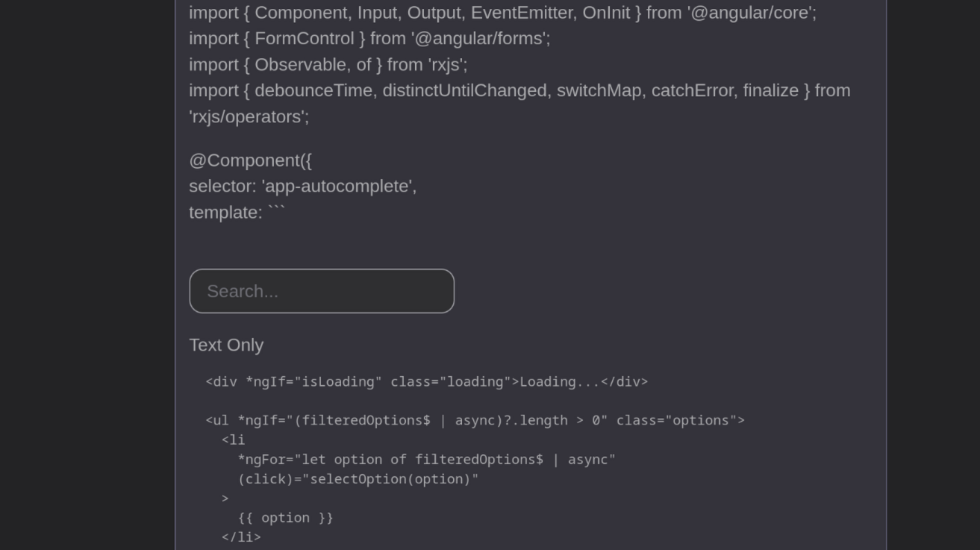Click the @Component({ decorator line

click(x=250, y=160)
